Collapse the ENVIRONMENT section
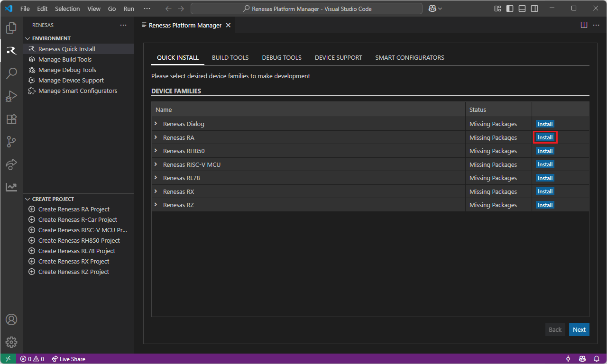The width and height of the screenshot is (607, 364). (28, 38)
